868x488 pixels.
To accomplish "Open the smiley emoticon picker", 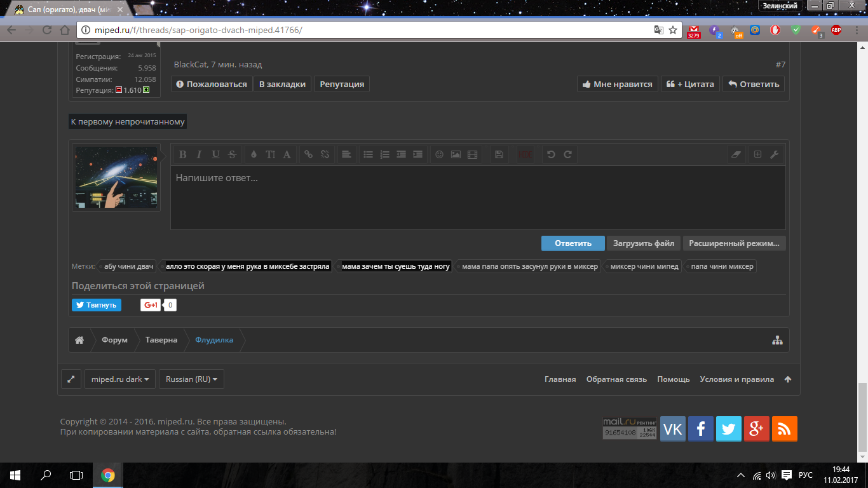I will coord(439,154).
